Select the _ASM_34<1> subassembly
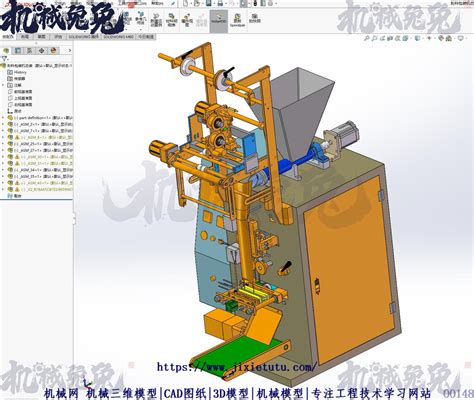 [40, 169]
